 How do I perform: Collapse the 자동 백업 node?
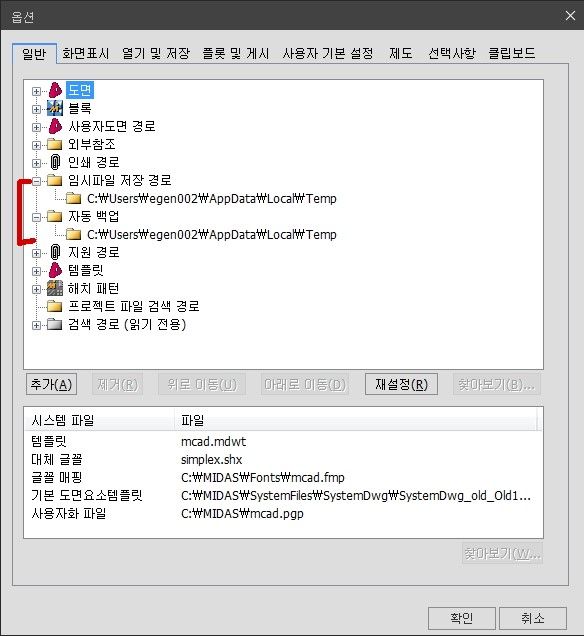36,217
